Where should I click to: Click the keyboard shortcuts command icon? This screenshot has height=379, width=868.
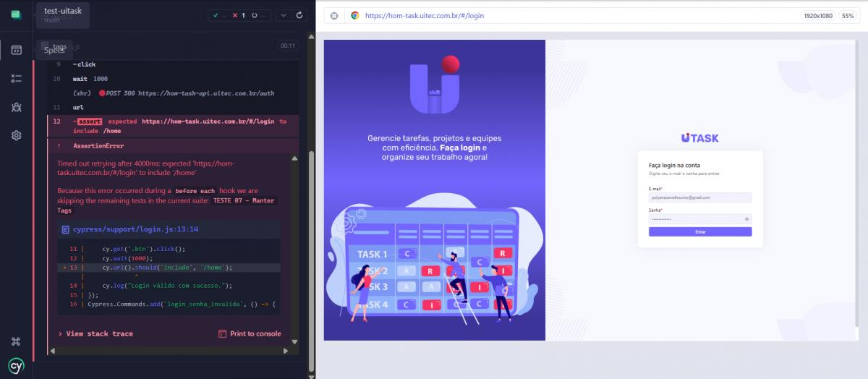tap(16, 341)
